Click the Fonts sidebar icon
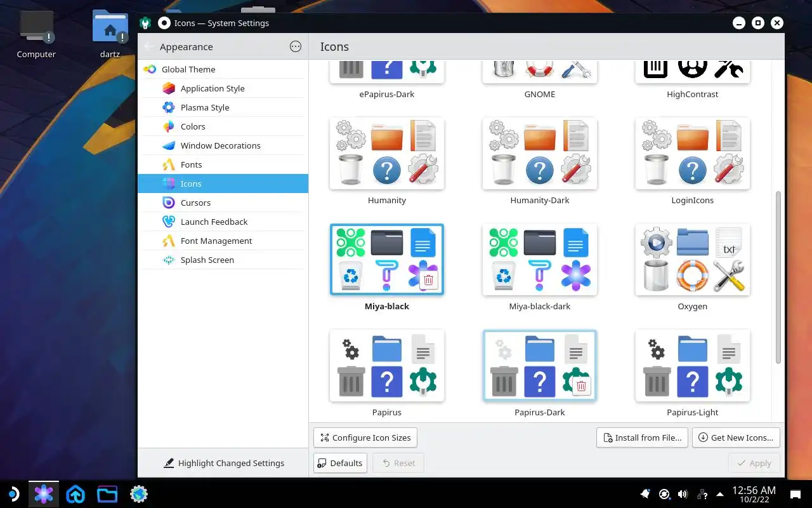The image size is (812, 508). click(168, 164)
